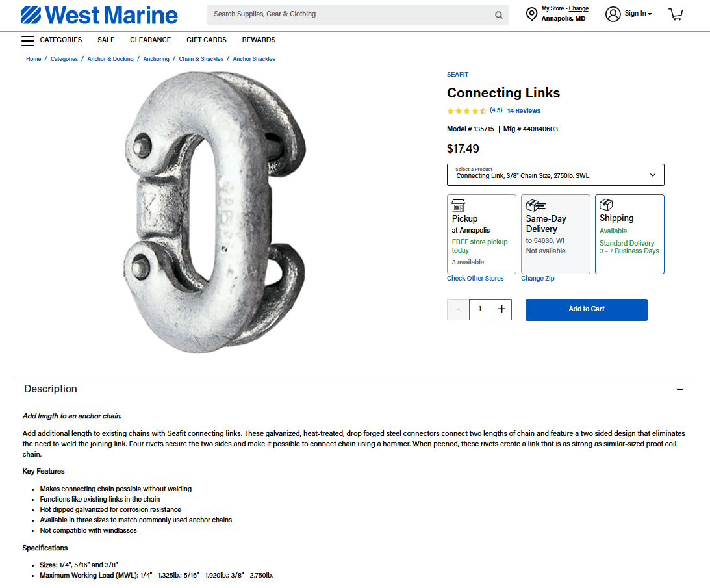
Task: Open the Gift Cards menu item
Action: pyautogui.click(x=207, y=40)
